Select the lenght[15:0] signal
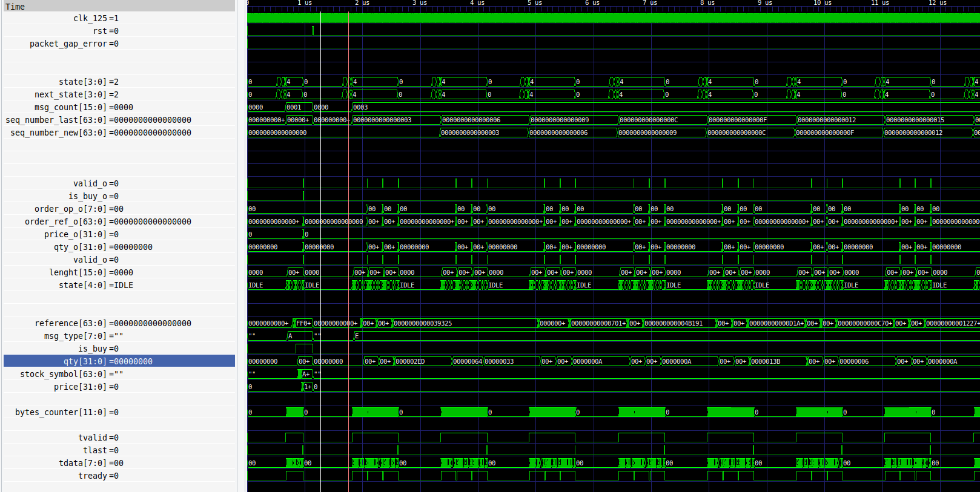980x492 pixels. point(91,272)
